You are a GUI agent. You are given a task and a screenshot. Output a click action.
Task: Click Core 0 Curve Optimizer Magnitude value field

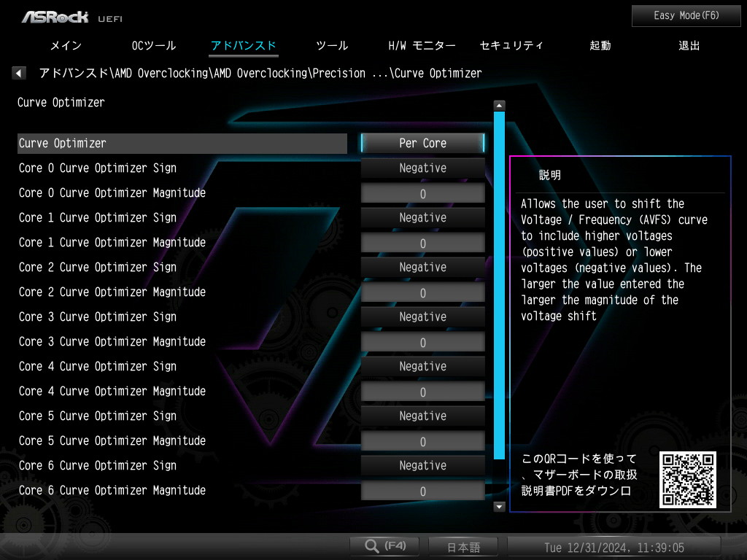(x=422, y=193)
